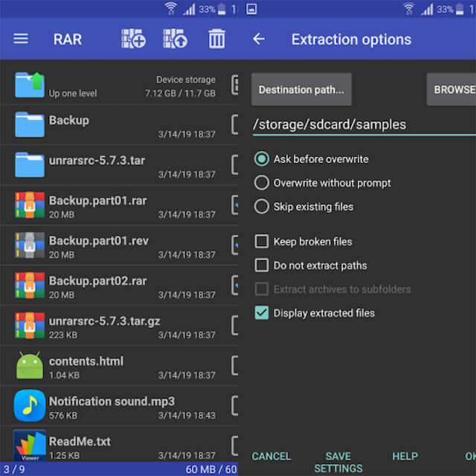This screenshot has width=476, height=476.
Task: Tap the Notification sound.mp3 file name
Action: click(x=112, y=402)
